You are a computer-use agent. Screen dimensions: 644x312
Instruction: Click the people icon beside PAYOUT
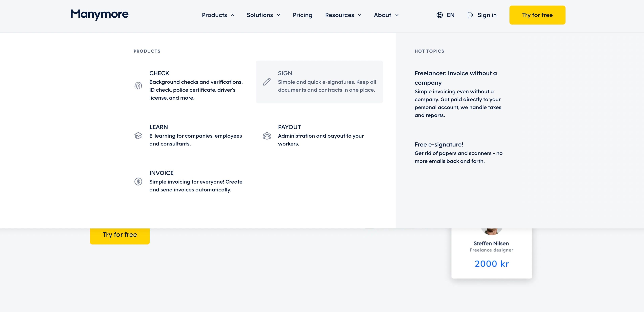tap(267, 136)
